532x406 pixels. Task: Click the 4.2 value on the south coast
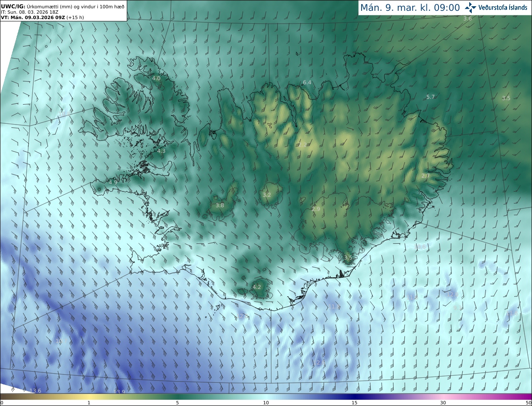tap(257, 287)
